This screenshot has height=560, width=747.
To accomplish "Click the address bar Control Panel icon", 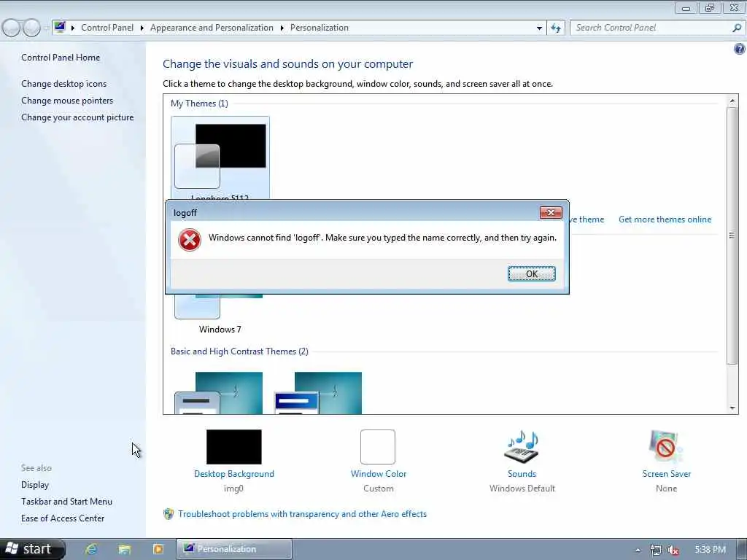I will click(60, 27).
